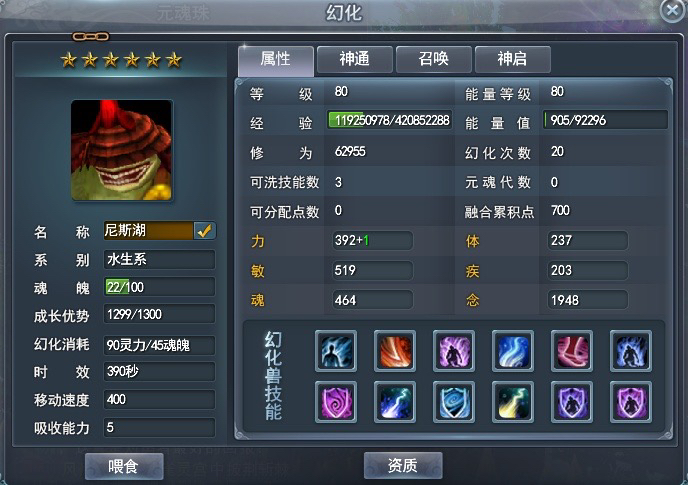Click the 魂魄 22/100 progress bar
This screenshot has width=688, height=485.
[x=159, y=287]
